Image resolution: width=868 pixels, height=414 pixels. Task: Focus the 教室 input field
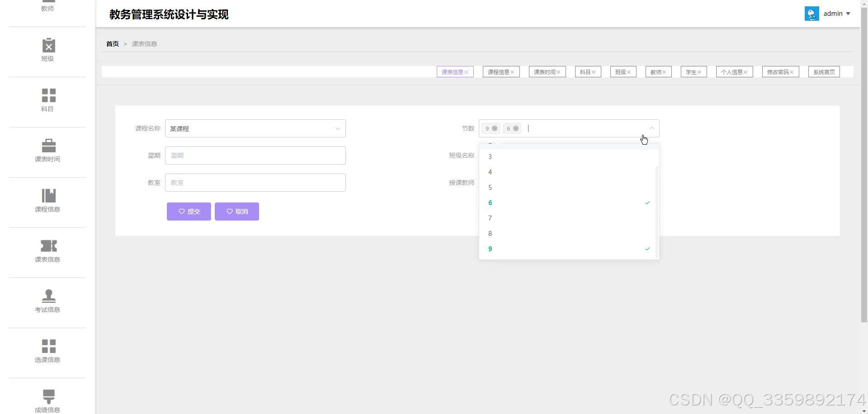tap(255, 183)
